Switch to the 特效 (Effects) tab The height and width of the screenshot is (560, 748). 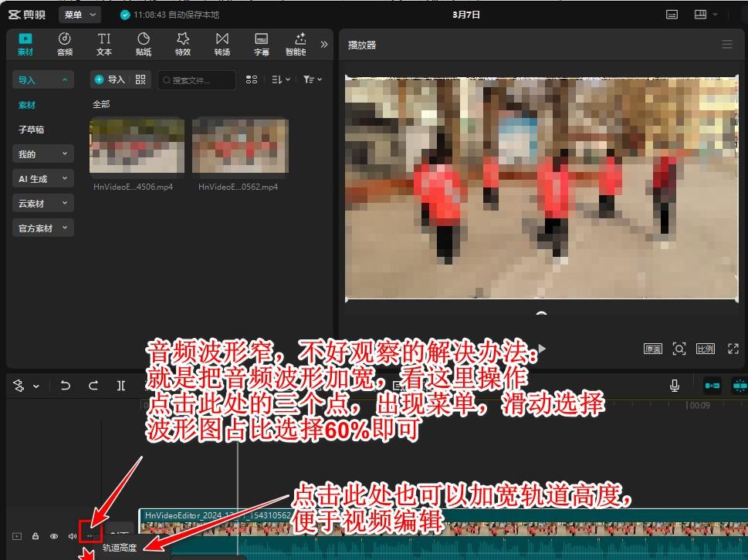pyautogui.click(x=183, y=44)
